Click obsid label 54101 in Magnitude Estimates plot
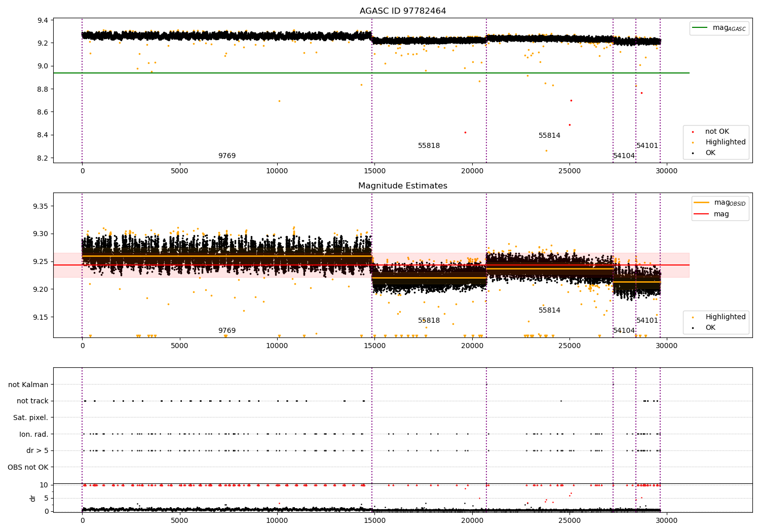 click(648, 321)
